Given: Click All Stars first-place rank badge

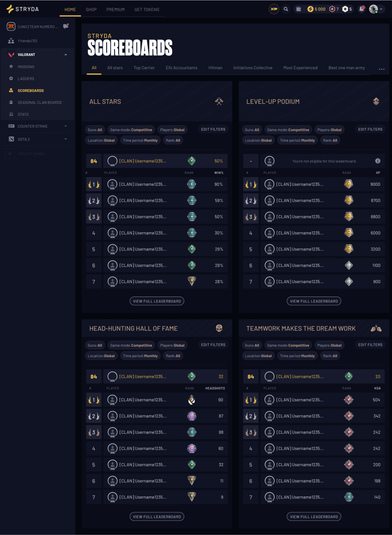Looking at the screenshot, I should point(192,184).
